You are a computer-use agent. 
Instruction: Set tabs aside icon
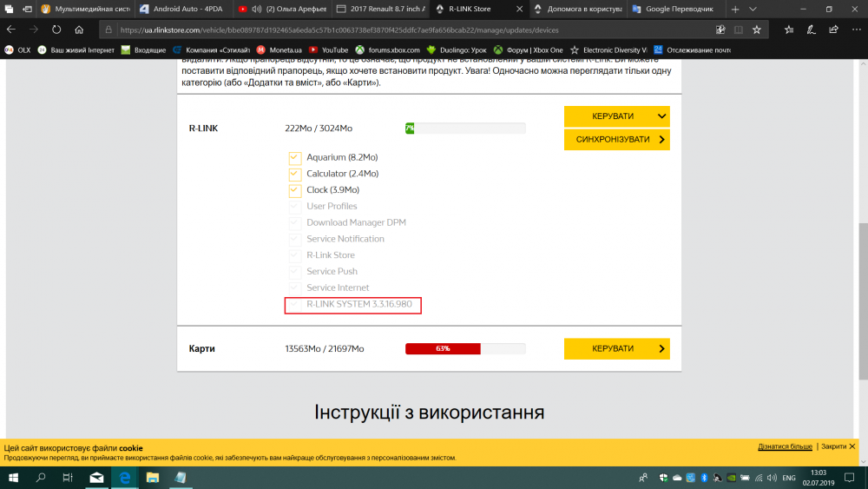27,9
